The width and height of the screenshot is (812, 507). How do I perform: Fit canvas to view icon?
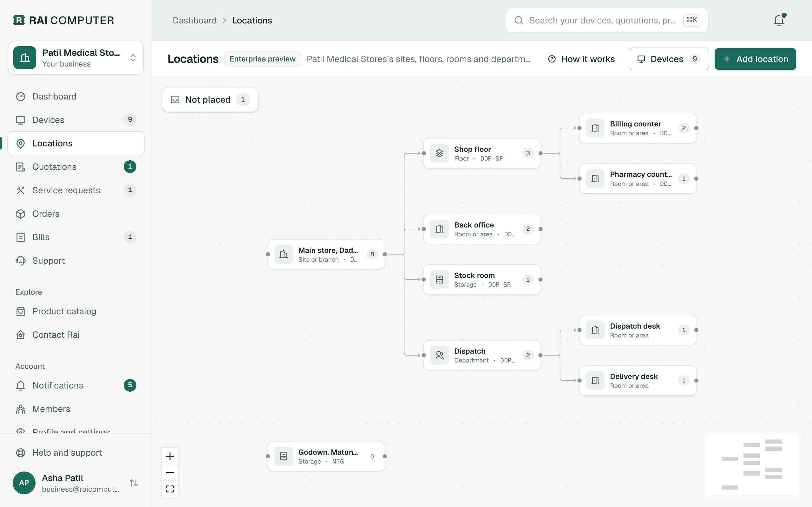coord(170,489)
